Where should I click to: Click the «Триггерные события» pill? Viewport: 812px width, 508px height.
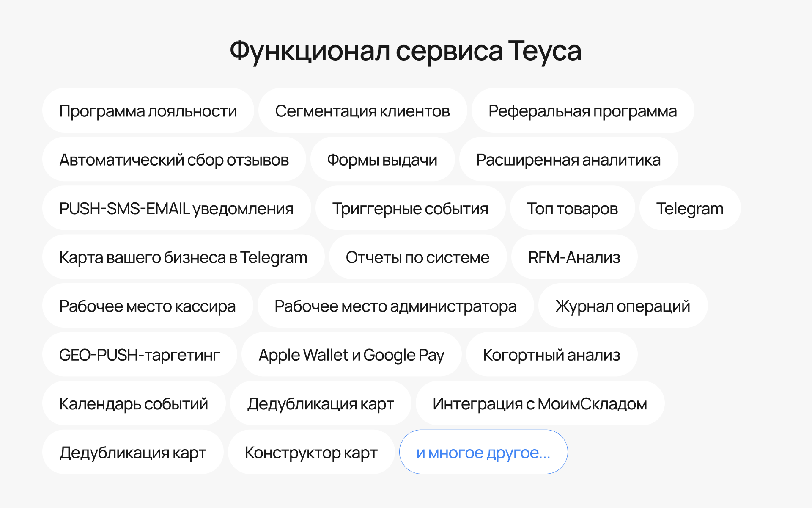point(411,208)
